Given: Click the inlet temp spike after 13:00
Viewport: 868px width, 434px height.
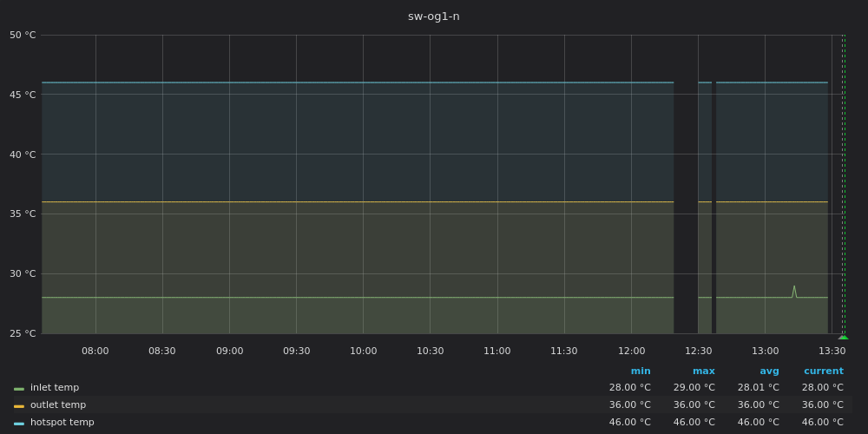Looking at the screenshot, I should (x=793, y=288).
